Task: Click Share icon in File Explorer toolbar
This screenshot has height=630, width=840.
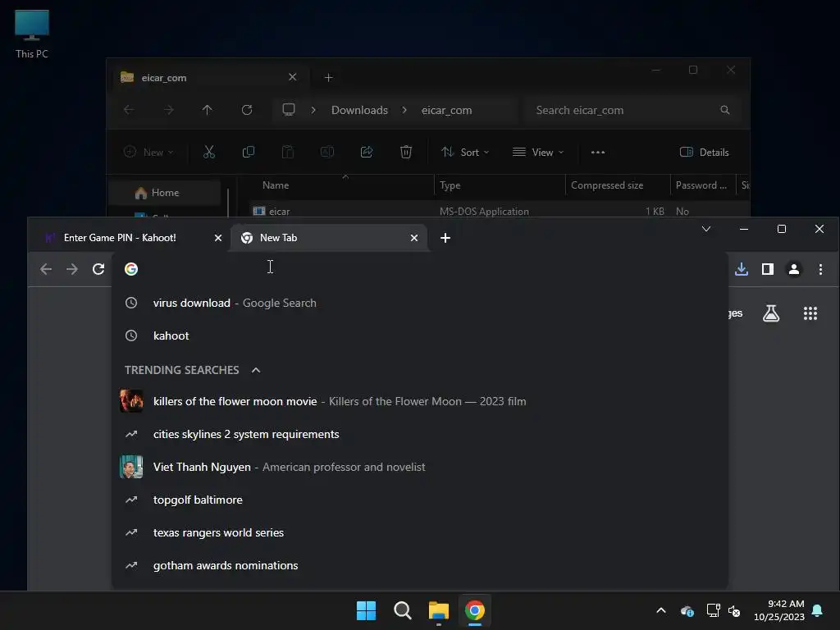Action: click(367, 152)
